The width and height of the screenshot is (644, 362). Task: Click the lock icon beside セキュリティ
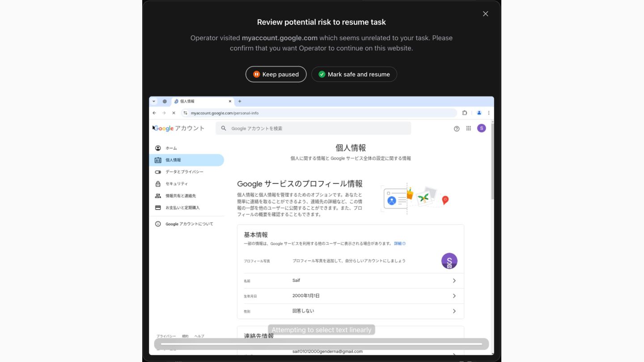(x=158, y=184)
